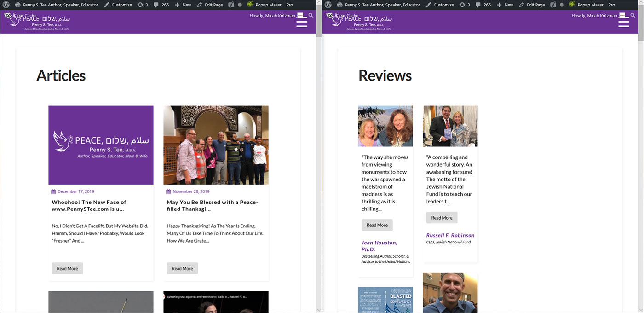The height and width of the screenshot is (313, 644).
Task: Click Read More under Thanksgiving article
Action: (x=182, y=268)
